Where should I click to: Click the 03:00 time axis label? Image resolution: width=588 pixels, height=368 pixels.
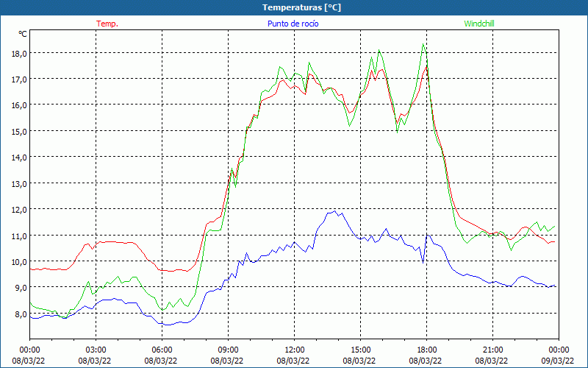pos(96,350)
